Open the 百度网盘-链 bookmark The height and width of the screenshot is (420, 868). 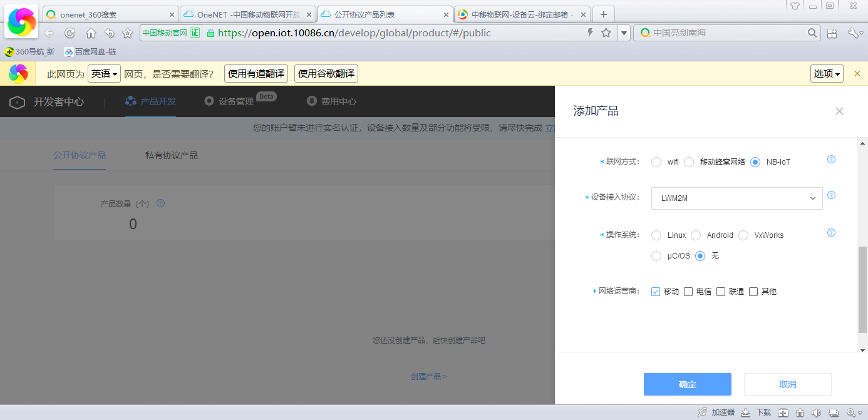(x=90, y=52)
